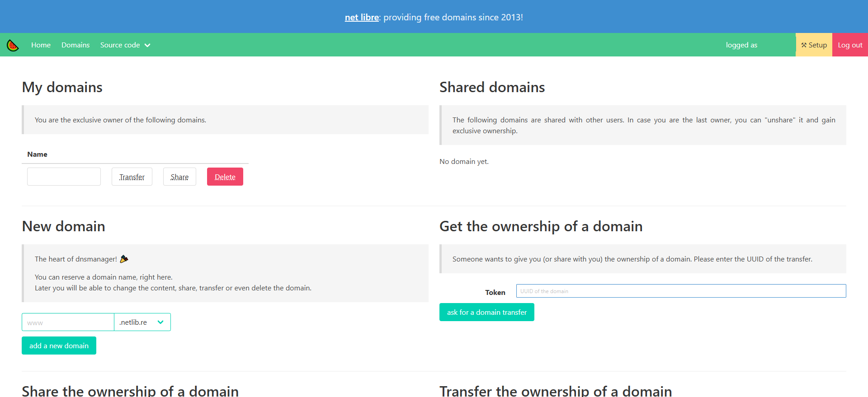Click the Share the ownership heading
This screenshot has height=397, width=868.
coord(130,390)
